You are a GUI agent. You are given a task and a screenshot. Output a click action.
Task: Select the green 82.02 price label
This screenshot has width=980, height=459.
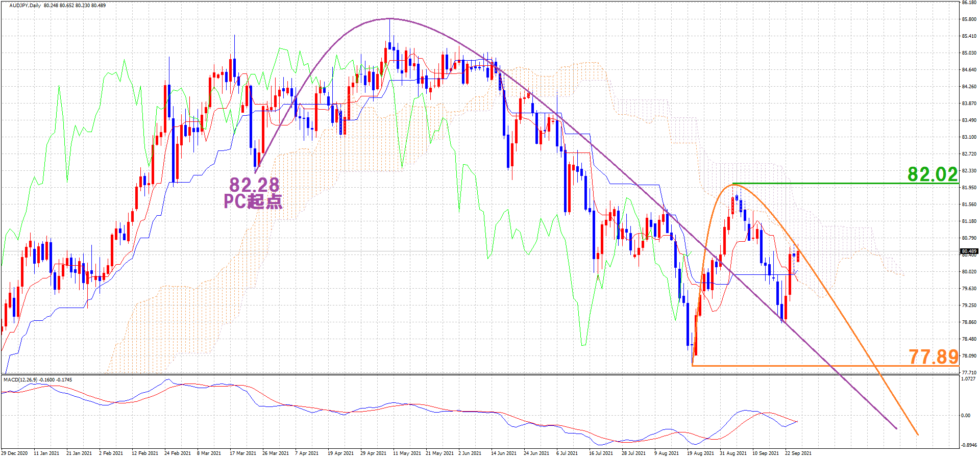[933, 174]
